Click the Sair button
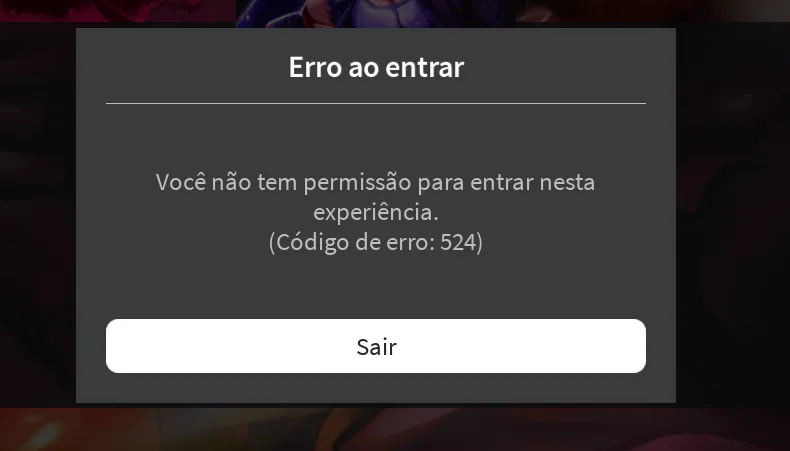 (x=376, y=346)
